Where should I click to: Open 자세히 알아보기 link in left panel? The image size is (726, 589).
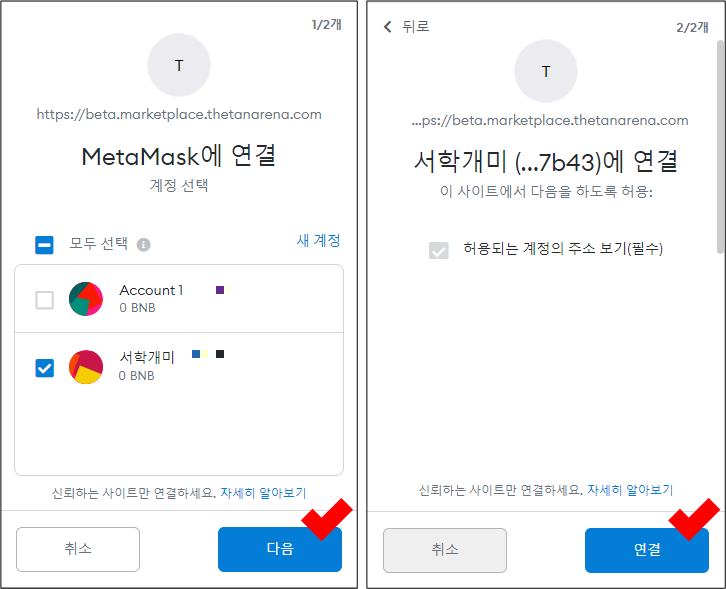point(263,493)
